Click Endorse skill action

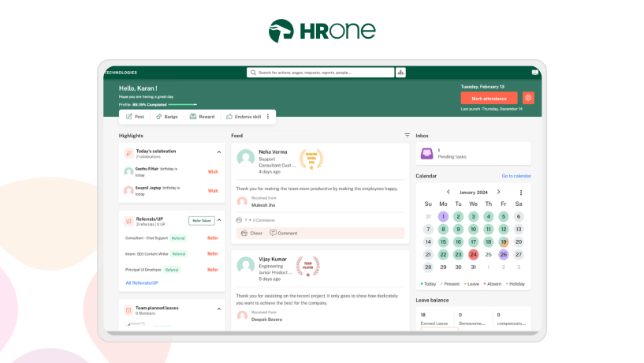coord(244,117)
